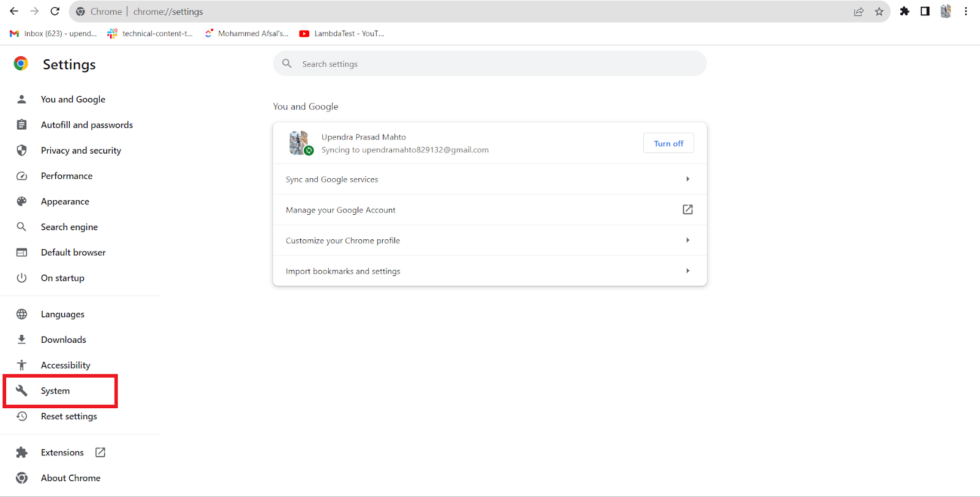The height and width of the screenshot is (497, 980).
Task: Click the share page icon in address bar
Action: click(859, 12)
